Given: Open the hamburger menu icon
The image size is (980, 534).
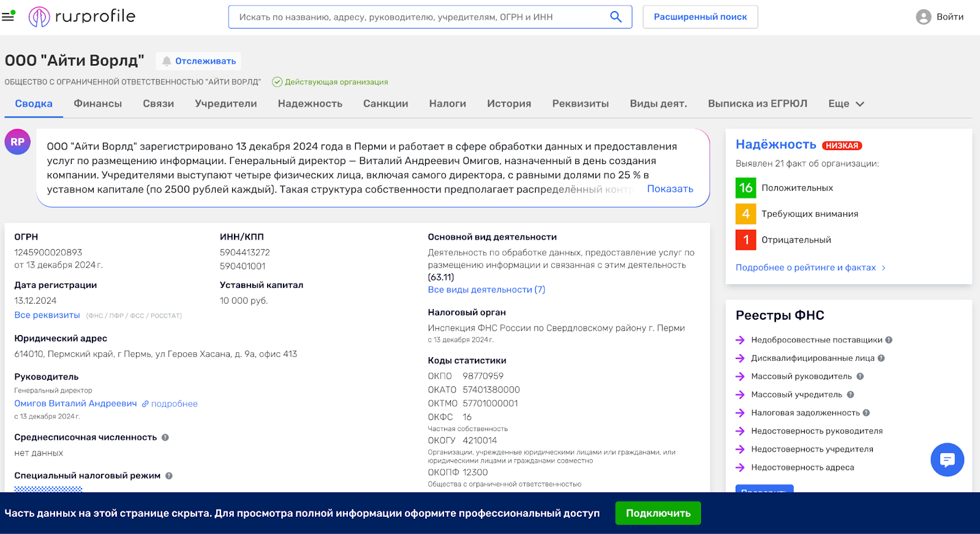Looking at the screenshot, I should coord(8,17).
